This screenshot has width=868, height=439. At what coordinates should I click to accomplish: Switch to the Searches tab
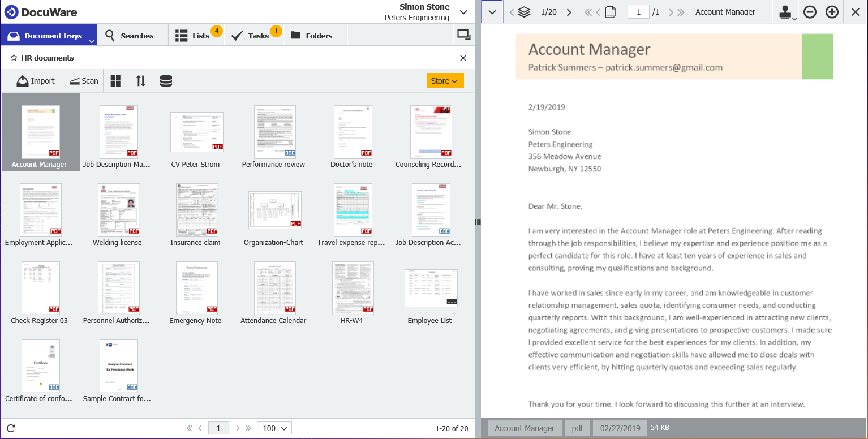click(x=132, y=35)
